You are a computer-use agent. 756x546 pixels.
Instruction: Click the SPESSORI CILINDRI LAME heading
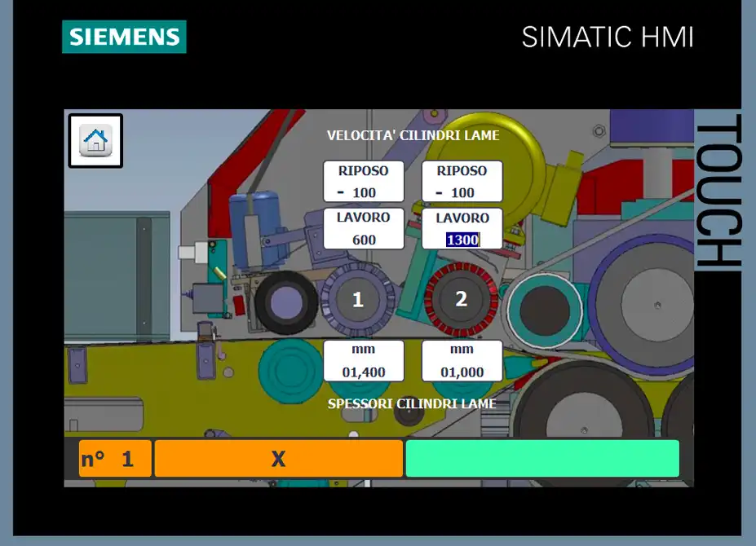412,403
